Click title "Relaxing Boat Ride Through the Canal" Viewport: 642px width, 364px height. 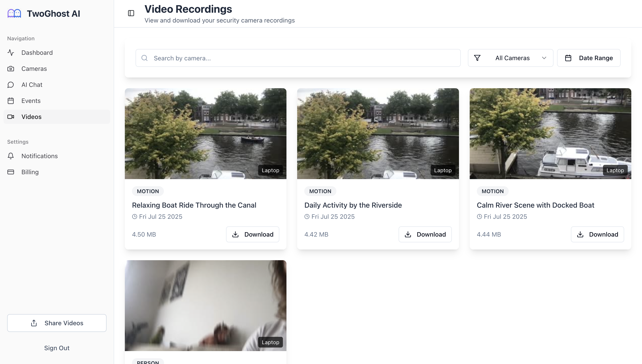(194, 205)
